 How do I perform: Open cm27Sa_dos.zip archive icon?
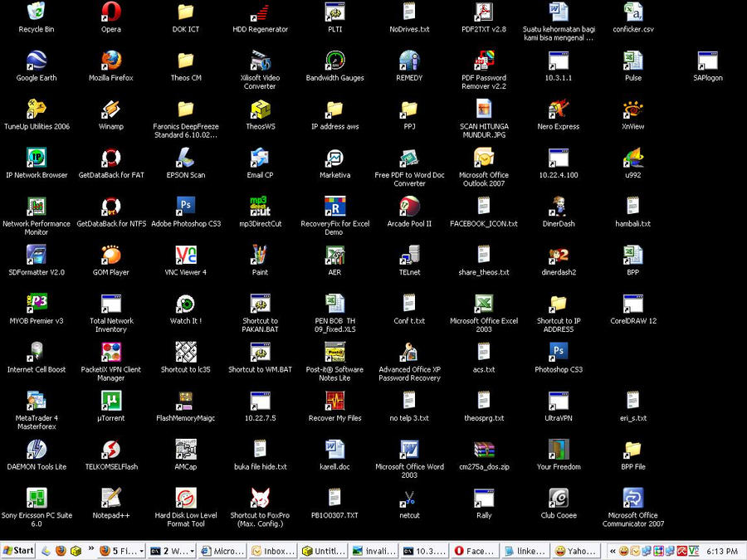pos(484,450)
